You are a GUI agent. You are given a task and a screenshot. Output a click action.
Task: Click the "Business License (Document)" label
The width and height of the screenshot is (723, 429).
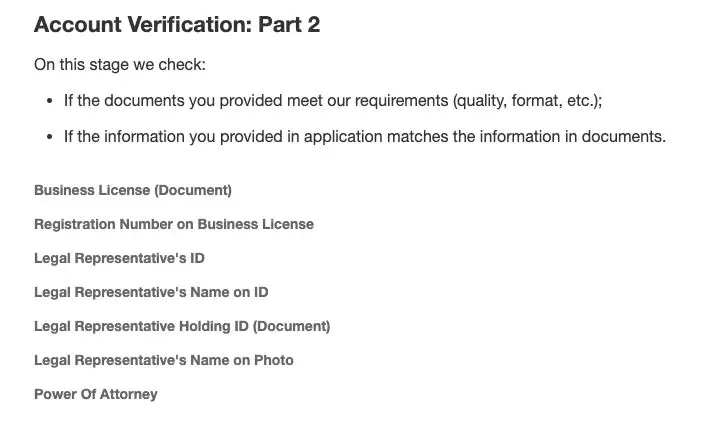tap(133, 190)
